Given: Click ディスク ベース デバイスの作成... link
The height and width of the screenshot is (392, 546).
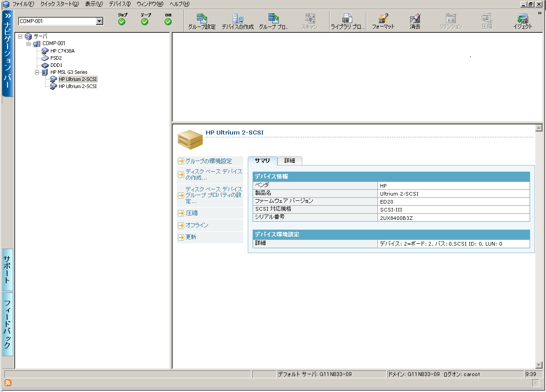Looking at the screenshot, I should (x=214, y=175).
